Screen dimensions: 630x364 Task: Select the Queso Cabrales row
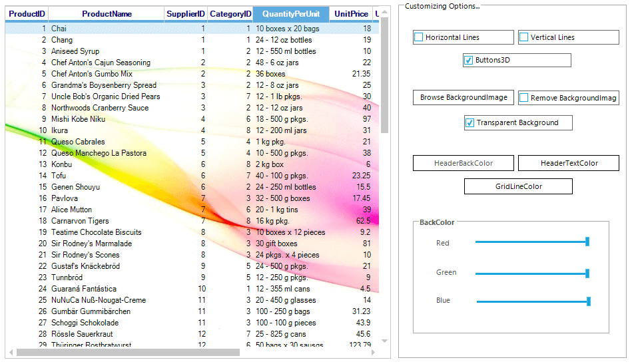click(x=78, y=142)
